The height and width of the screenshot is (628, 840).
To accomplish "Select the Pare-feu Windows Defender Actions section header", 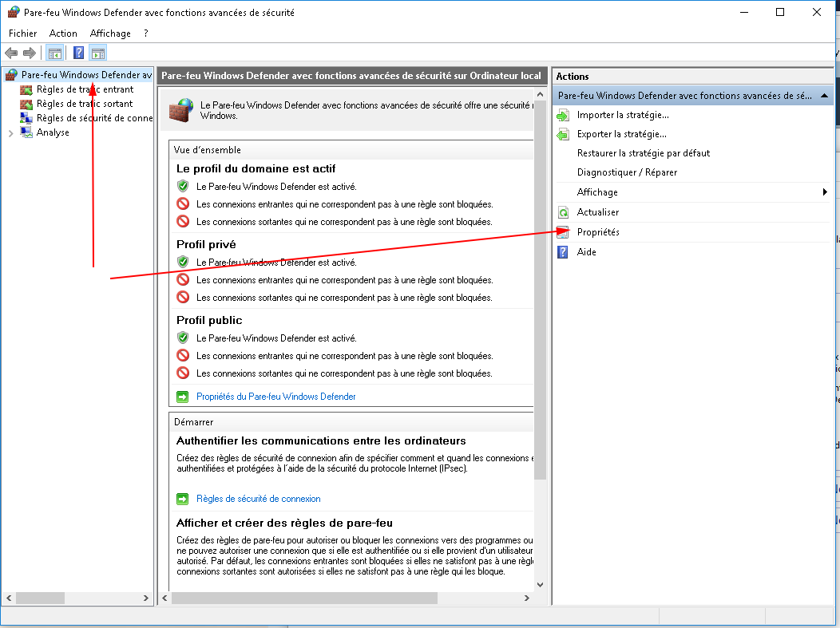I will tap(692, 96).
